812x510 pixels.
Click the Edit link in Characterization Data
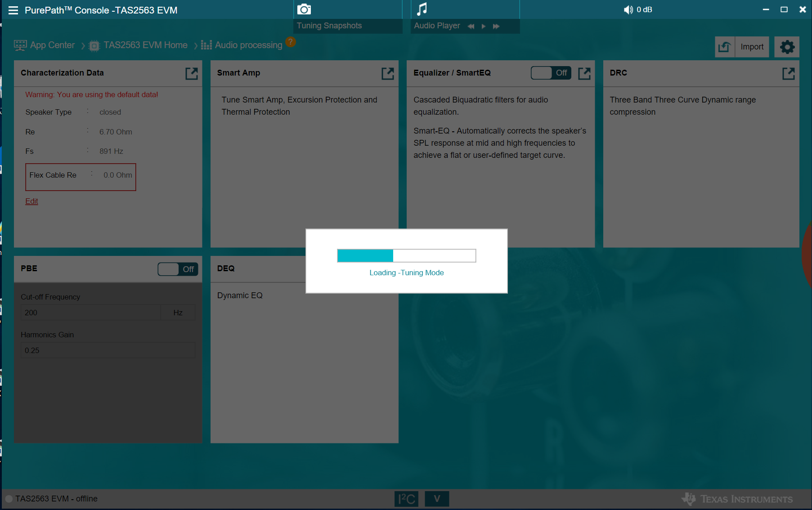31,201
